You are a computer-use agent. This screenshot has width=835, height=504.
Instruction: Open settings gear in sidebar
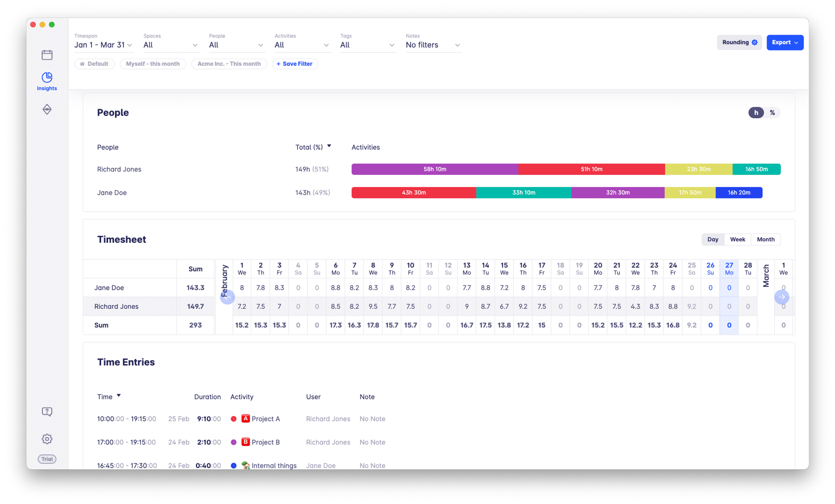point(47,439)
